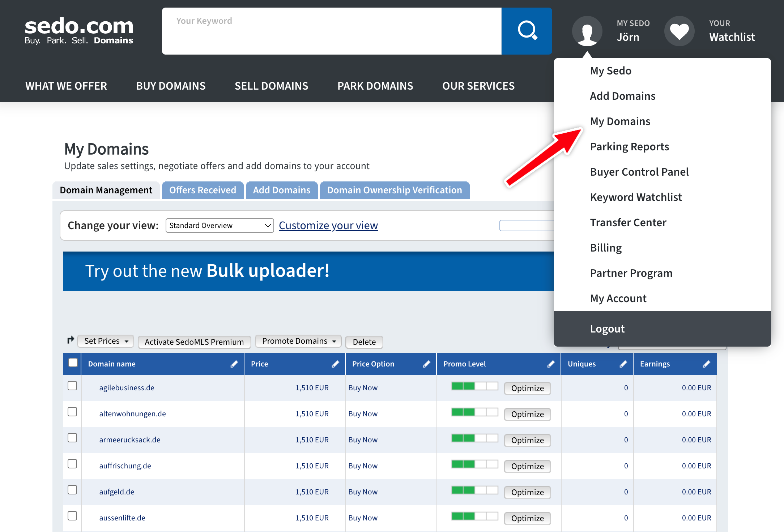Edit the Domain name column pencil
This screenshot has height=532, width=784.
234,364
